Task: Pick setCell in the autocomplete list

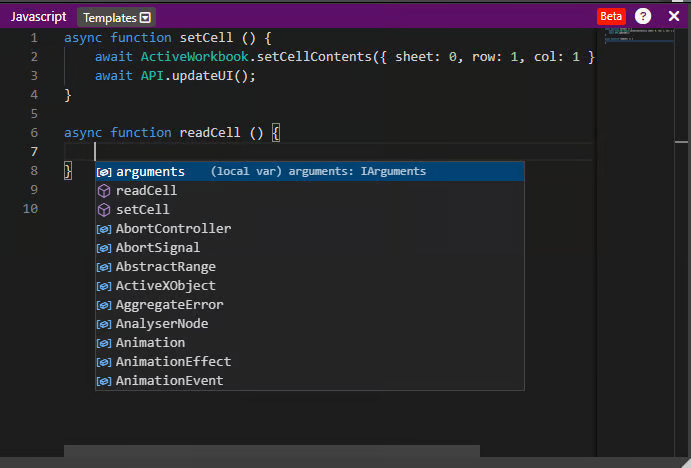Action: tap(142, 210)
